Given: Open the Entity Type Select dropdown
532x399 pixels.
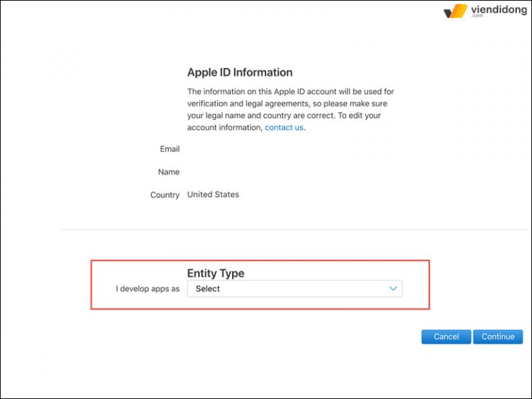Looking at the screenshot, I should (x=294, y=289).
